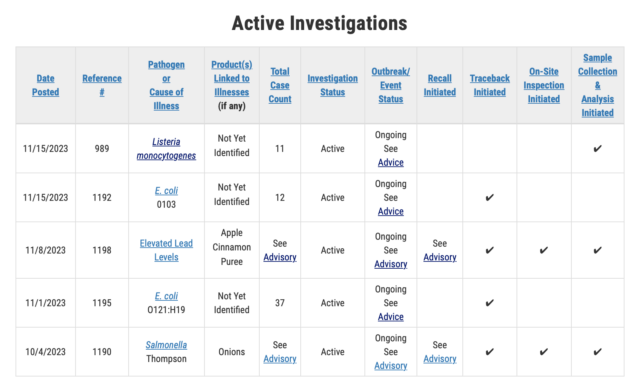Open Advice link for 11/1/2023 investigation
Screen dimensions: 640x392
(391, 317)
